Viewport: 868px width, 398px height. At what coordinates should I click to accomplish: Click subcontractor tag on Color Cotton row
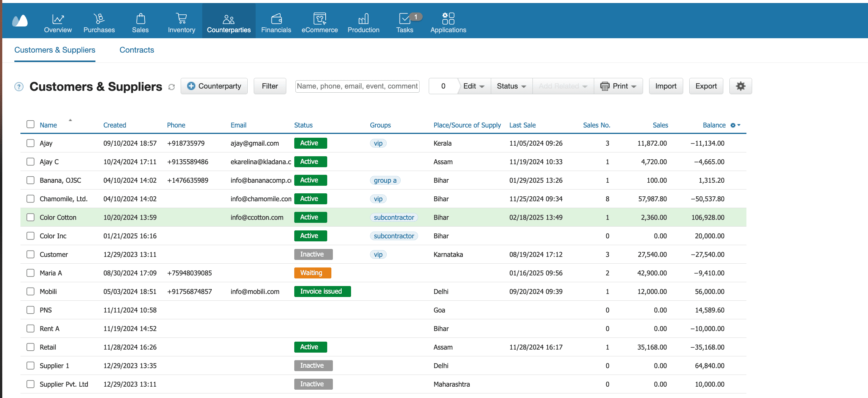(394, 218)
